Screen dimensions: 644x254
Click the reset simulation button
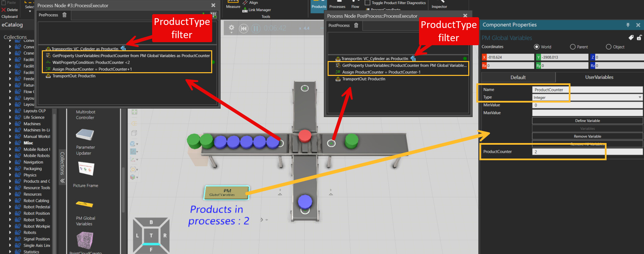click(244, 29)
